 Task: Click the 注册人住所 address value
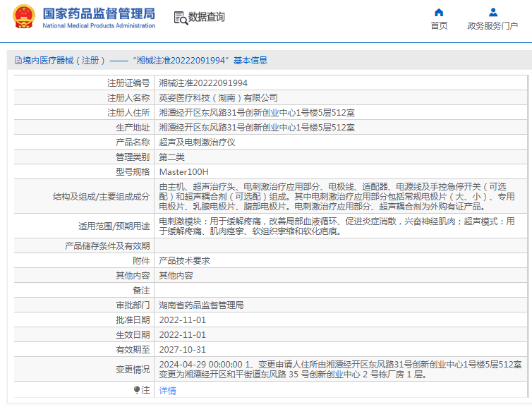(x=257, y=113)
